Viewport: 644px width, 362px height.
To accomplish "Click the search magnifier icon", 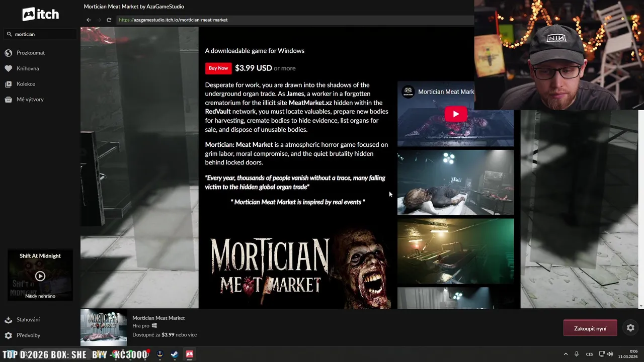I will click(9, 34).
